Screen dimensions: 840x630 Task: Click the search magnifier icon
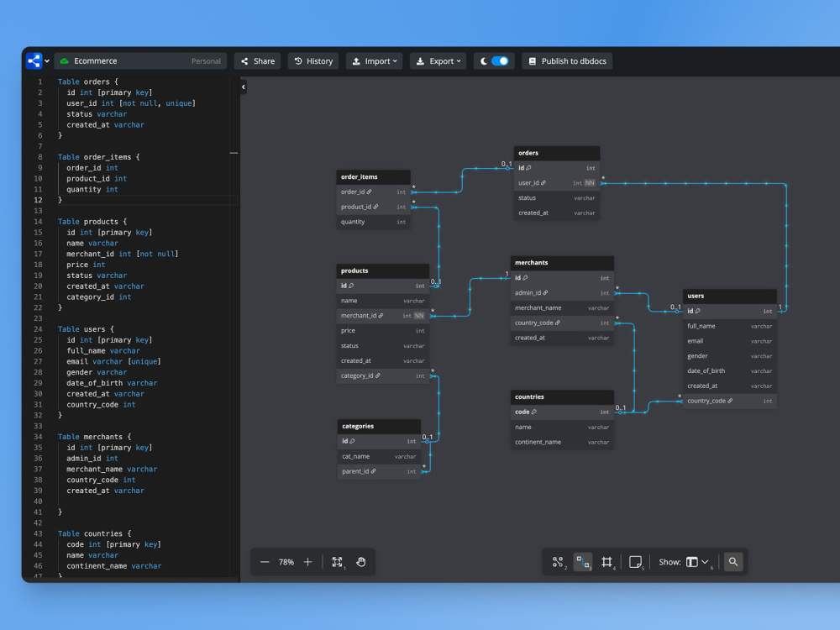(x=733, y=562)
